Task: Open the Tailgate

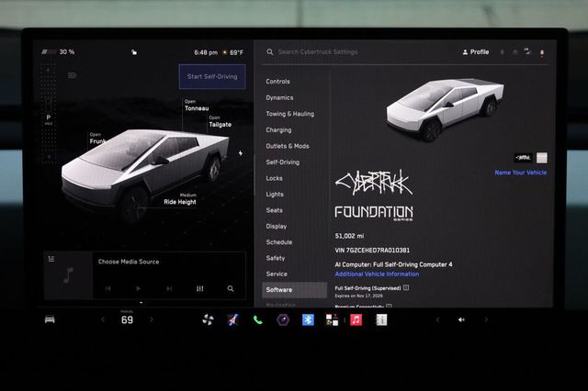Action: click(220, 122)
